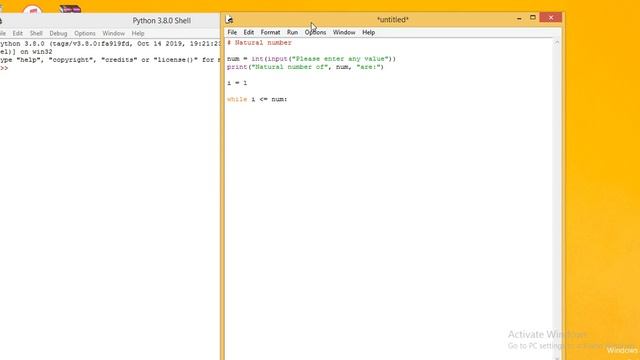Image resolution: width=640 pixels, height=360 pixels.
Task: Open Window menu in untitled editor
Action: point(344,32)
